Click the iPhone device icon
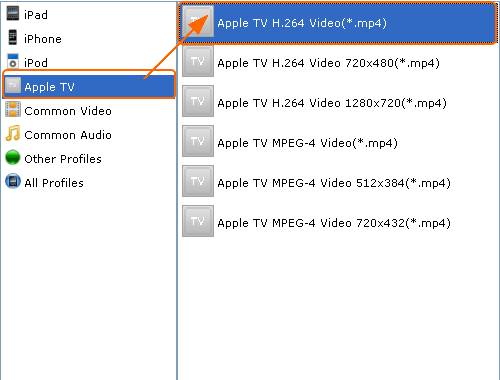 (13, 37)
